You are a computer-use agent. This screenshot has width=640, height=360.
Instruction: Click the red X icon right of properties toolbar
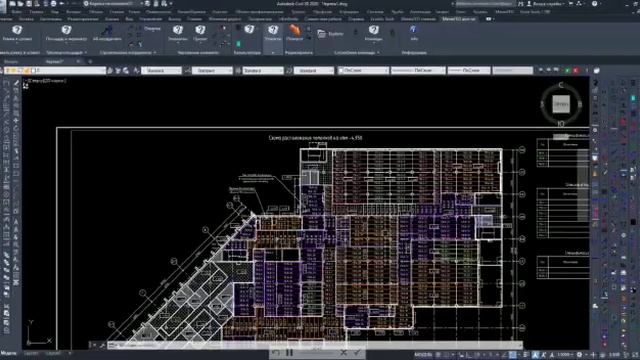tap(576, 71)
